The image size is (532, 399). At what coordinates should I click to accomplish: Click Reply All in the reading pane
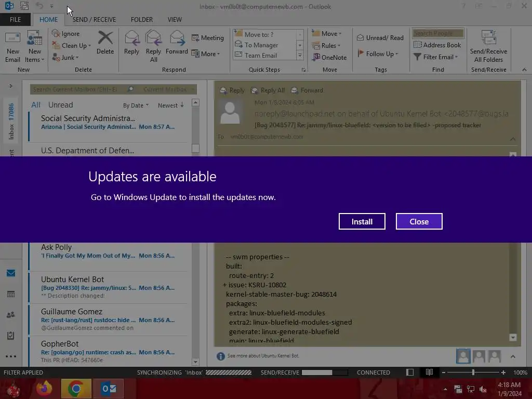coord(268,90)
